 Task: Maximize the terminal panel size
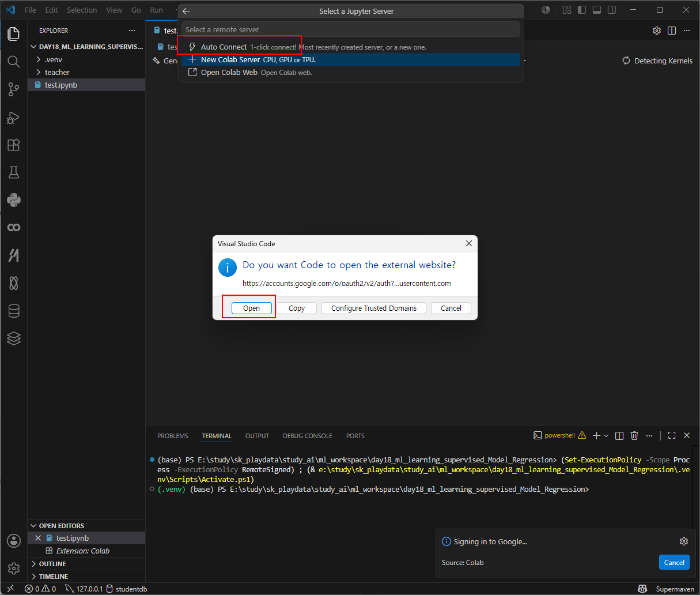672,436
